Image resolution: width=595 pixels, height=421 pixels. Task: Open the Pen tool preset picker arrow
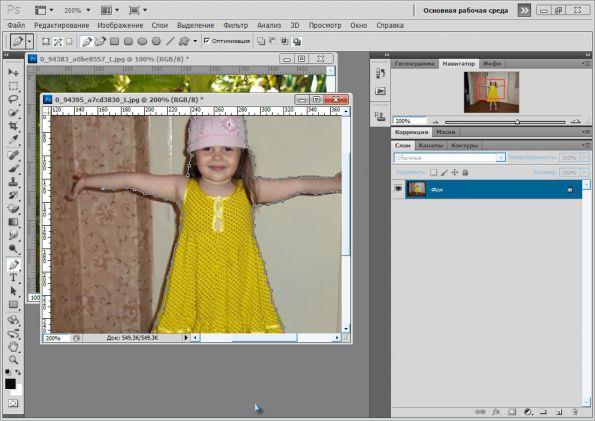point(29,41)
